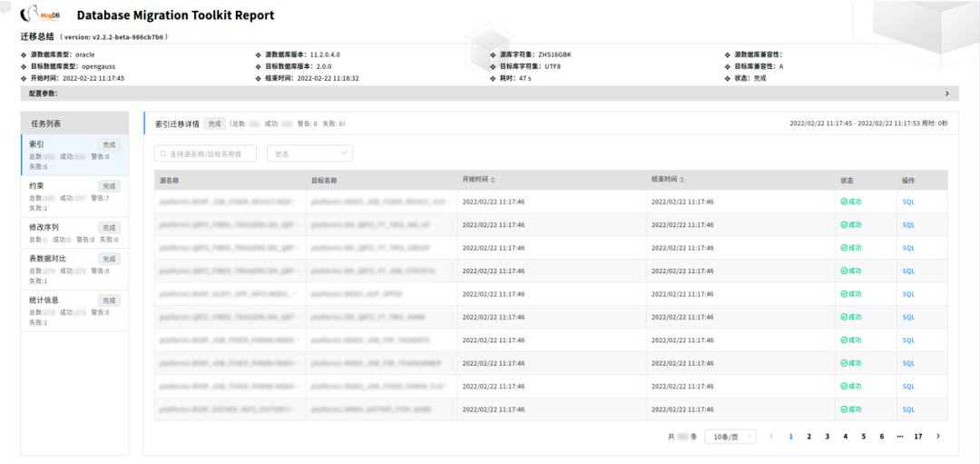980x464 pixels.
Task: Click end time 2022-02-22 11:18:32 in summary
Action: click(328, 78)
